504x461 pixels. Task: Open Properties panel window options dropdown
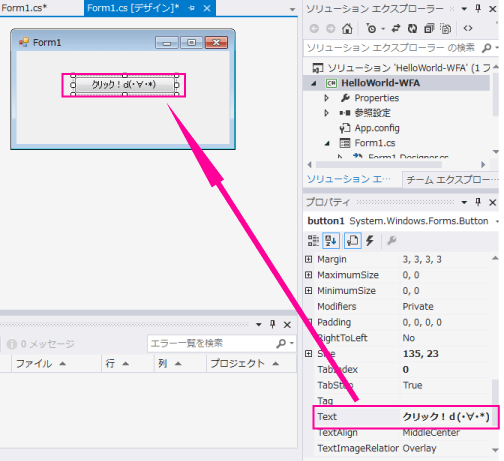click(x=464, y=202)
